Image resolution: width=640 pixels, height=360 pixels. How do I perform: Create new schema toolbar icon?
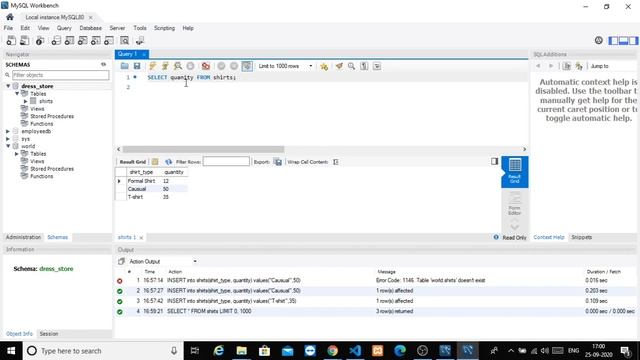pos(56,40)
